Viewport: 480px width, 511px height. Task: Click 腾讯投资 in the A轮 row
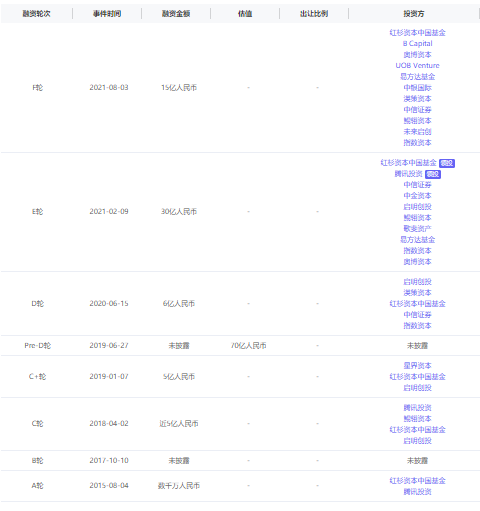pyautogui.click(x=417, y=492)
